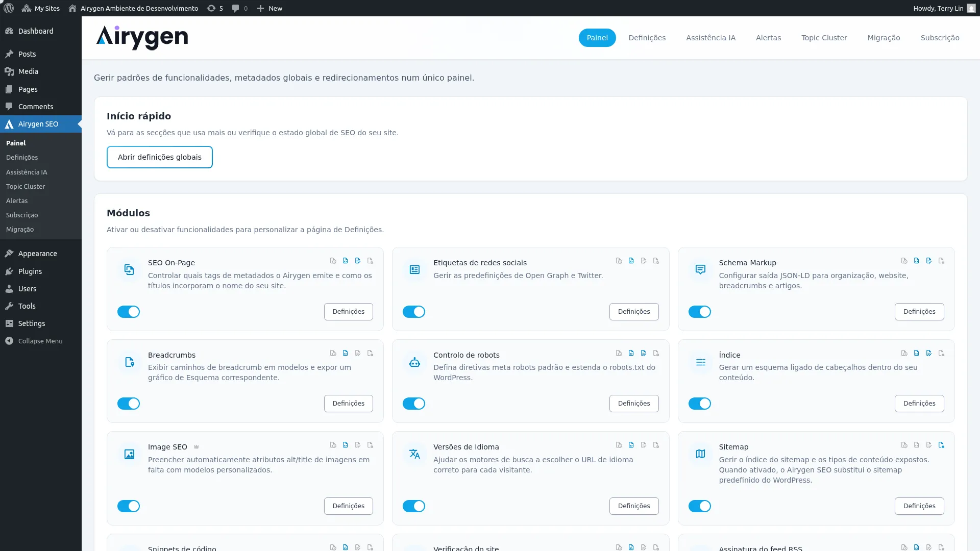Turn off Etiquetas de redes sociais toggle
The width and height of the screenshot is (980, 551).
click(x=414, y=312)
